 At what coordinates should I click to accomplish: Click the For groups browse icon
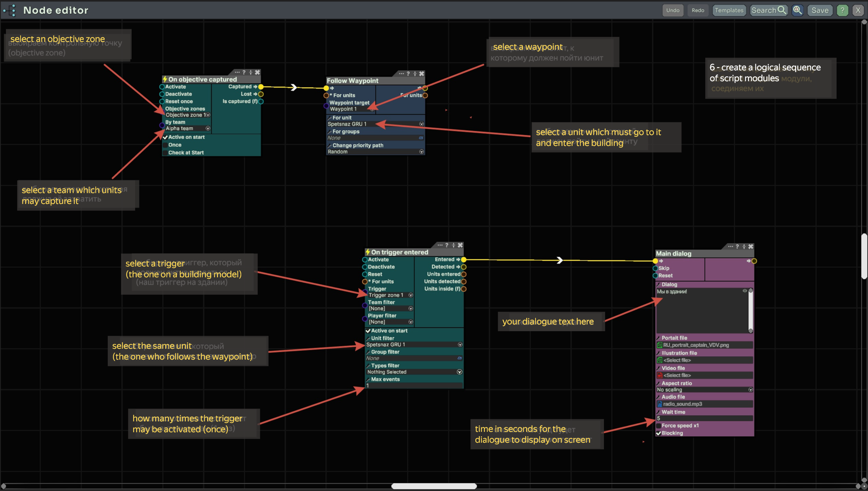tap(421, 138)
